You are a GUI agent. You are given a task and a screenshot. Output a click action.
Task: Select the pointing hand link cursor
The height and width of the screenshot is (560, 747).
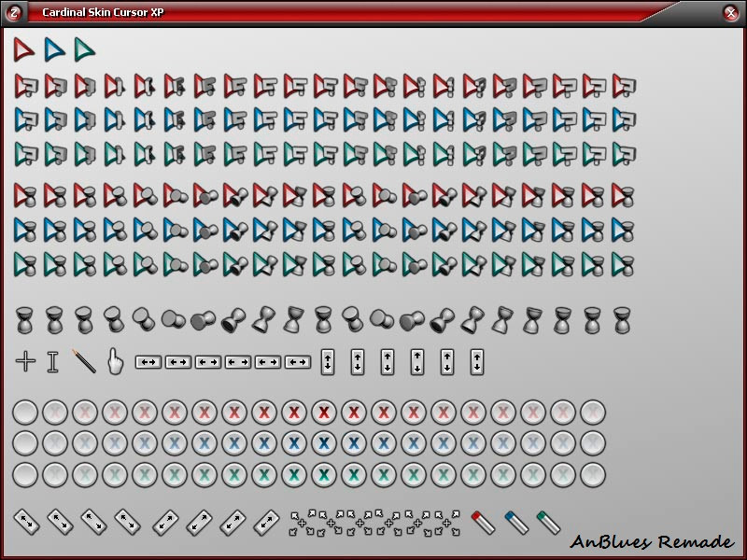click(x=115, y=361)
